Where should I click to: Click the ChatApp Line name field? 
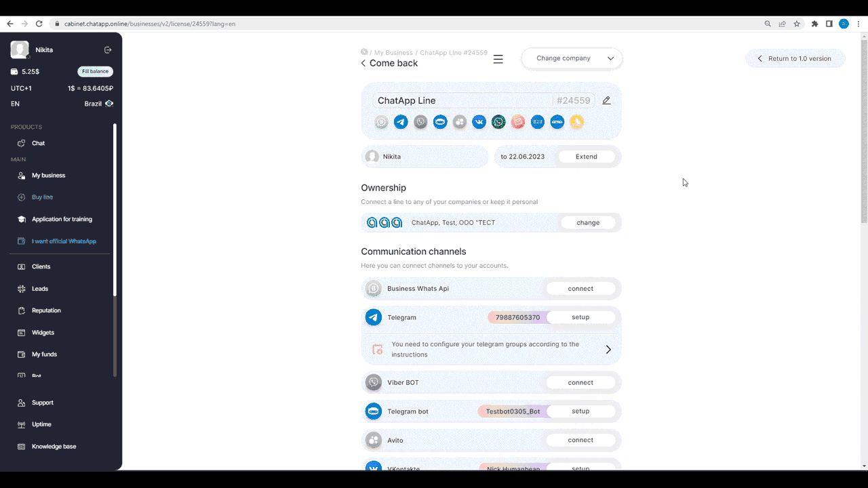click(x=462, y=100)
